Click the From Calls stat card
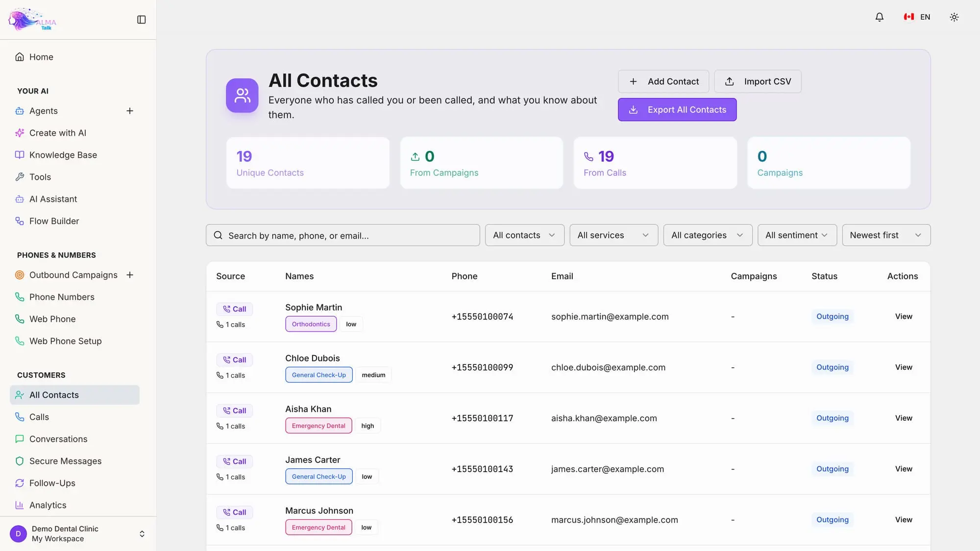980x551 pixels. pyautogui.click(x=655, y=163)
